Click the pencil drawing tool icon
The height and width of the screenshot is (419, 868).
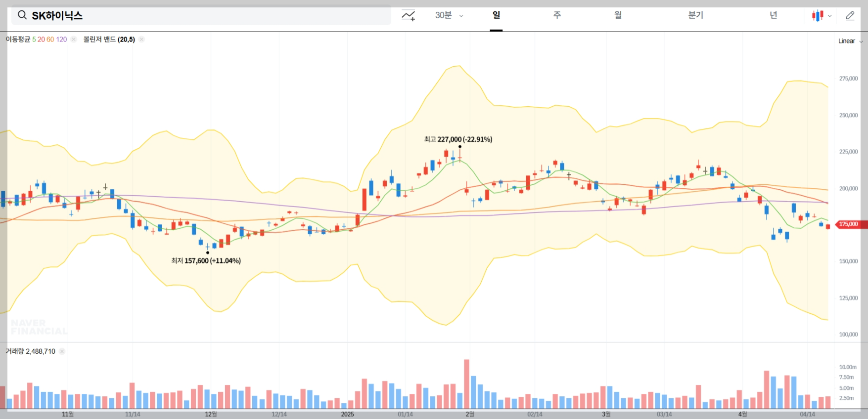850,15
